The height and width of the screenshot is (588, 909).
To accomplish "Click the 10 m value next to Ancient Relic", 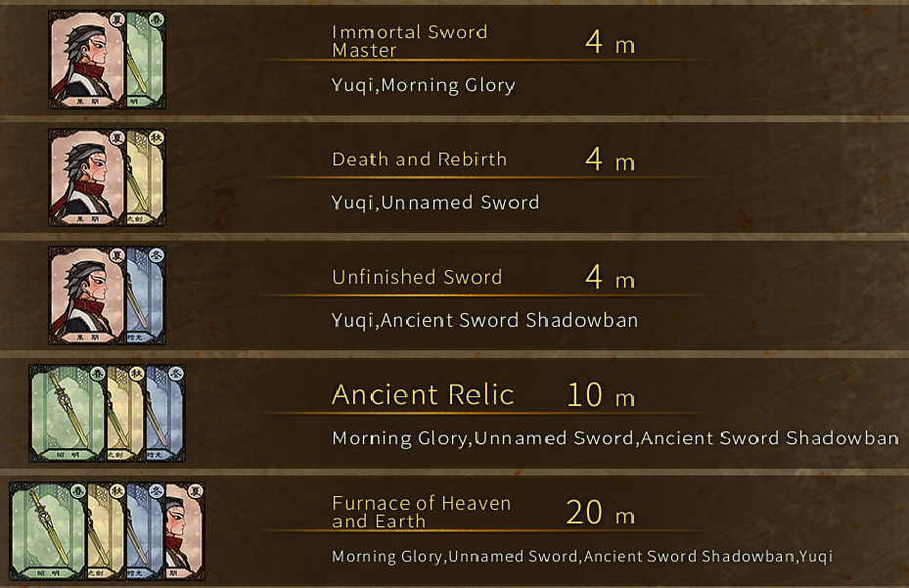I will [x=600, y=395].
